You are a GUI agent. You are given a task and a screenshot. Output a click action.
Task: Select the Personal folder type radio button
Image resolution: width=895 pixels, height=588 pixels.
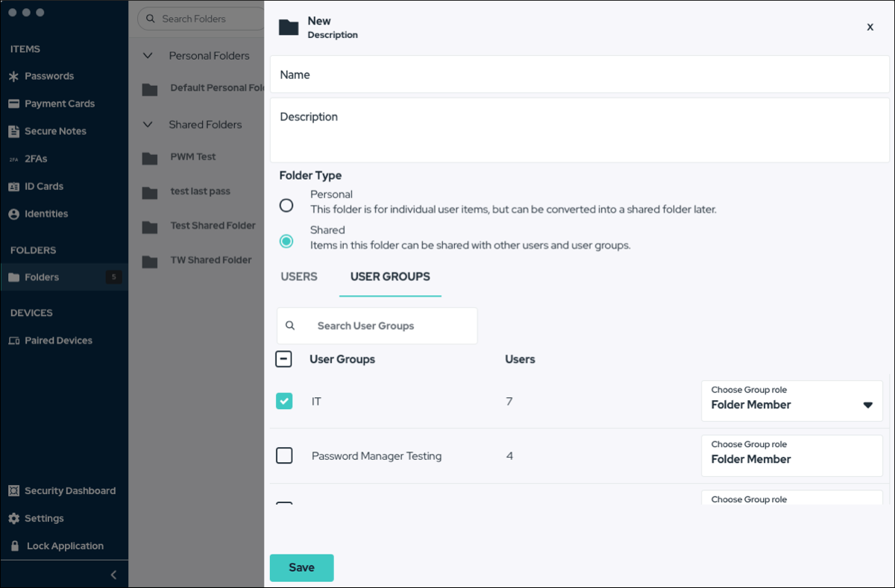click(x=286, y=205)
